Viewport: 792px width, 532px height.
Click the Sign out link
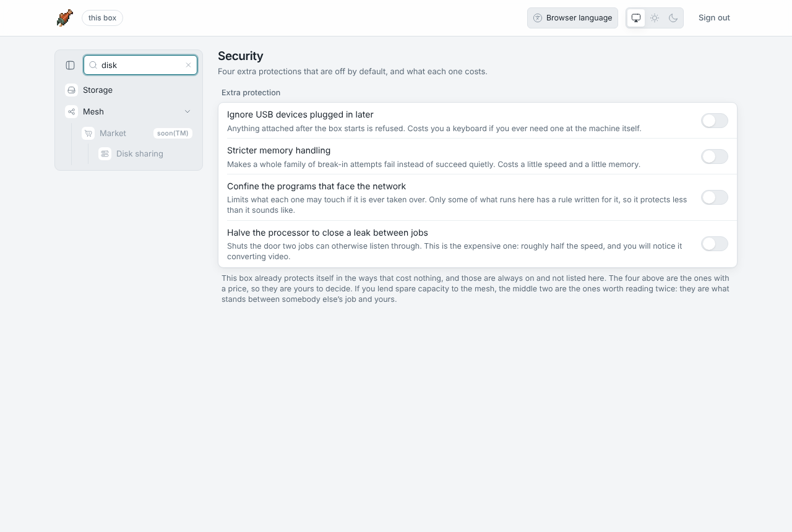pos(714,18)
